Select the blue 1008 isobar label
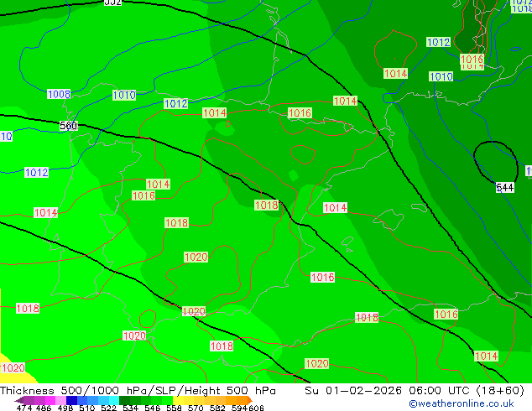Viewport: 532px width, 411px height. [x=59, y=94]
